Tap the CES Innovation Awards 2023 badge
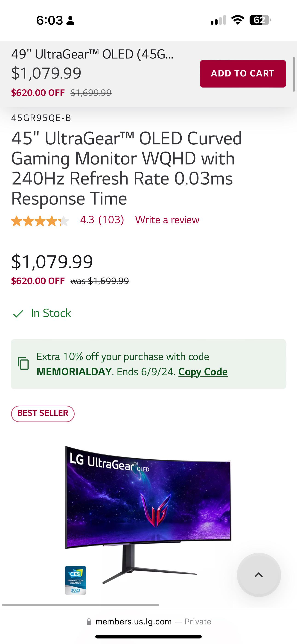 (x=76, y=580)
